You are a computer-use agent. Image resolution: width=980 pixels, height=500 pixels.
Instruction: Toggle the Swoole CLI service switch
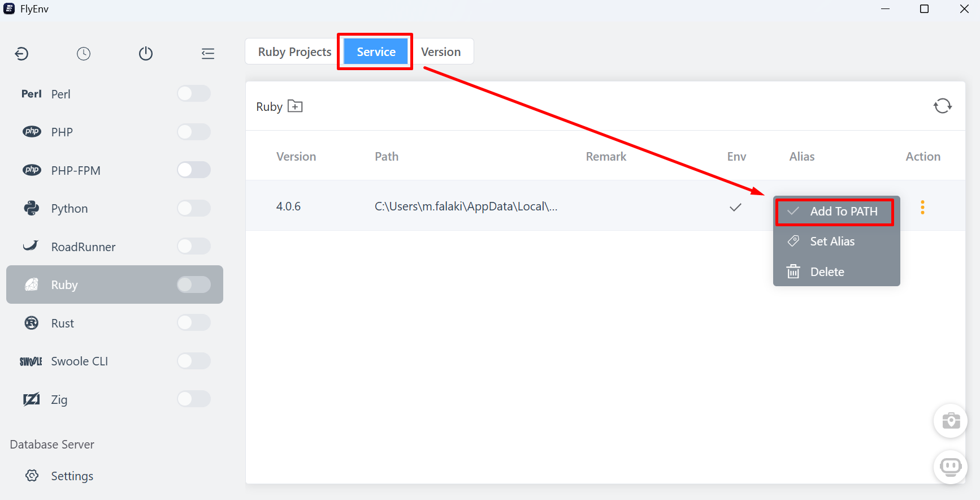pyautogui.click(x=194, y=361)
